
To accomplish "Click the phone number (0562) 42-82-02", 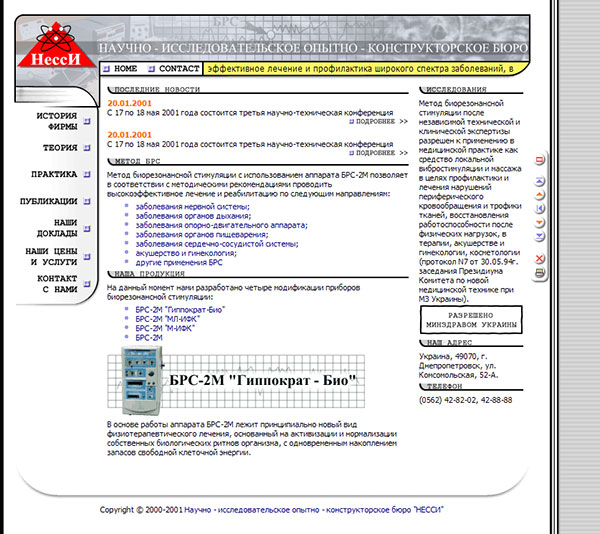I will pos(448,400).
